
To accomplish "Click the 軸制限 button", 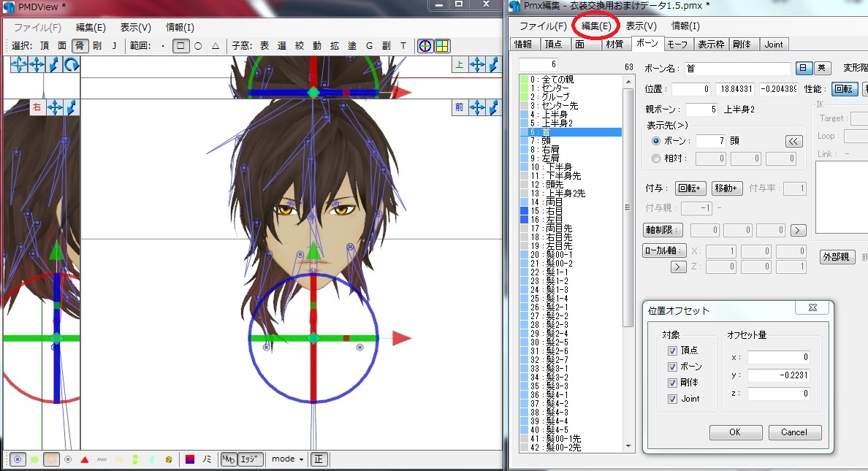I will click(663, 230).
